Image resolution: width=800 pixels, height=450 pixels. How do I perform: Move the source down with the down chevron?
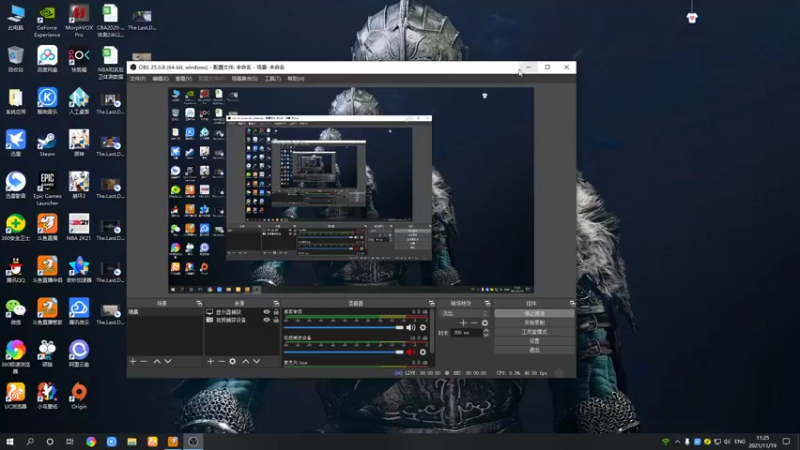pyautogui.click(x=257, y=361)
